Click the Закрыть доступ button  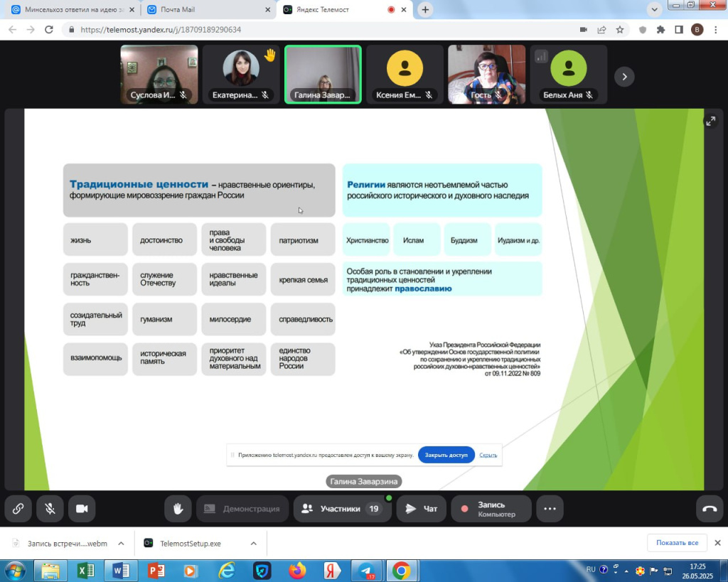click(446, 455)
